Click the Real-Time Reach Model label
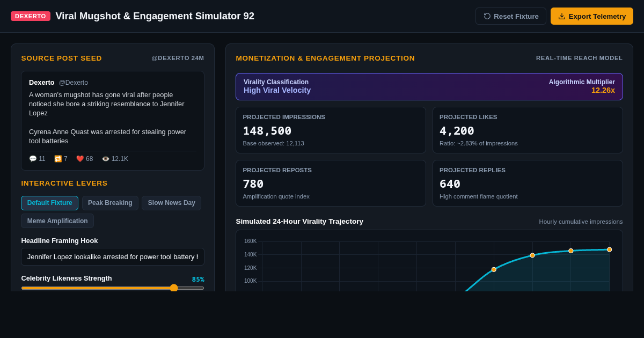 [580, 58]
